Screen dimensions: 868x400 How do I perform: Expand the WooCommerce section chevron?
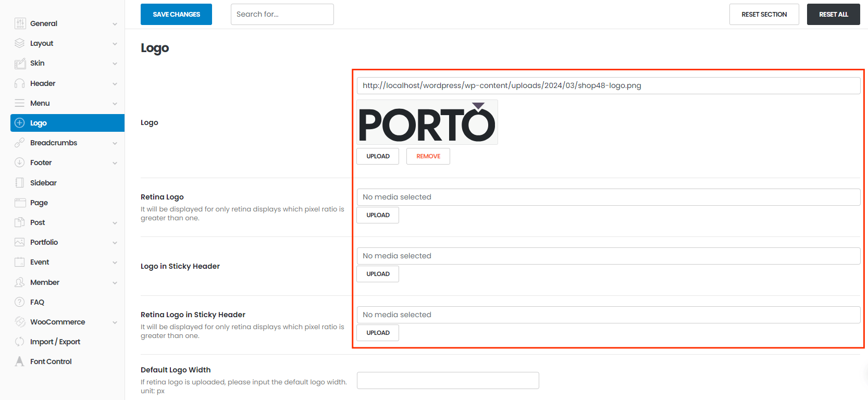pos(115,322)
